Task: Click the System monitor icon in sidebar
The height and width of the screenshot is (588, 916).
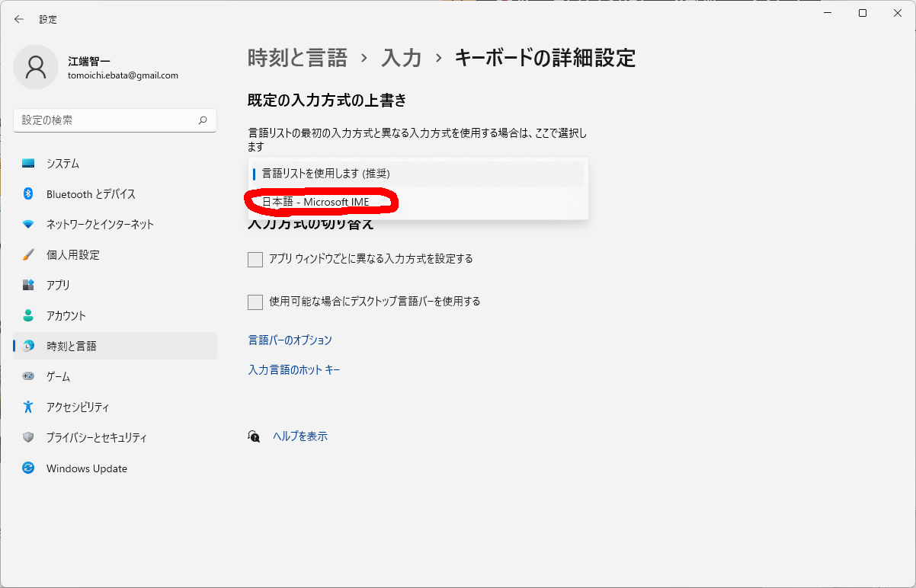Action: (28, 164)
